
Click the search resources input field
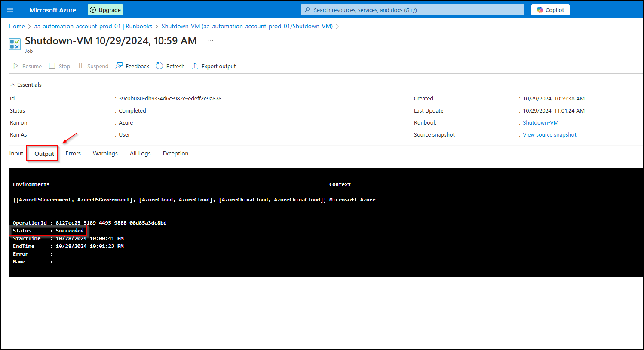click(x=413, y=10)
